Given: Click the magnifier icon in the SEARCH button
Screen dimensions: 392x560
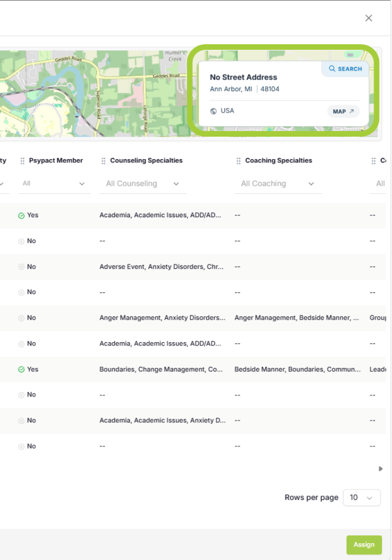Looking at the screenshot, I should pyautogui.click(x=332, y=68).
